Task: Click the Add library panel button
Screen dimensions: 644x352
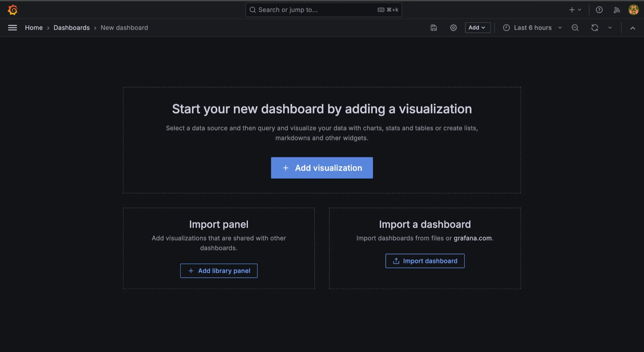Action: (219, 271)
